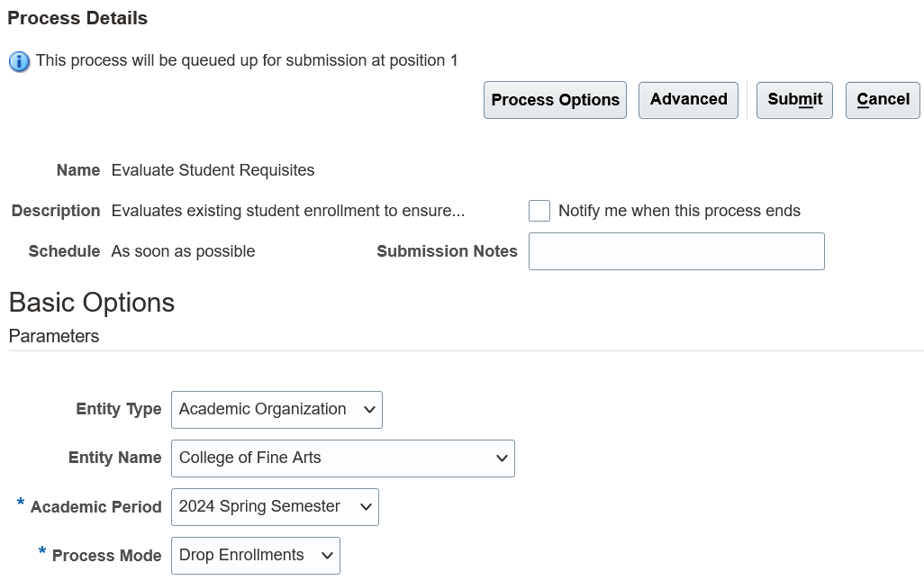Click the Process Mode dropdown chevron arrow
924x581 pixels.
point(327,556)
